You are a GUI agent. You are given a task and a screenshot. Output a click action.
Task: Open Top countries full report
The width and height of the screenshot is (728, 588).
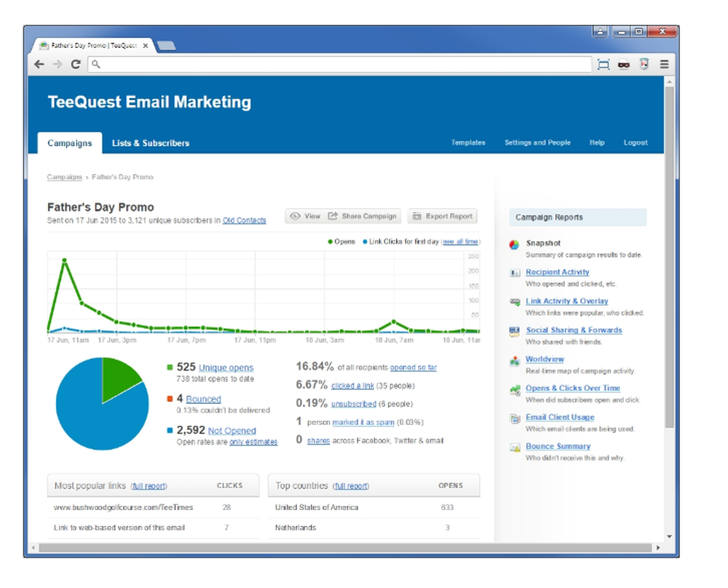pos(351,486)
